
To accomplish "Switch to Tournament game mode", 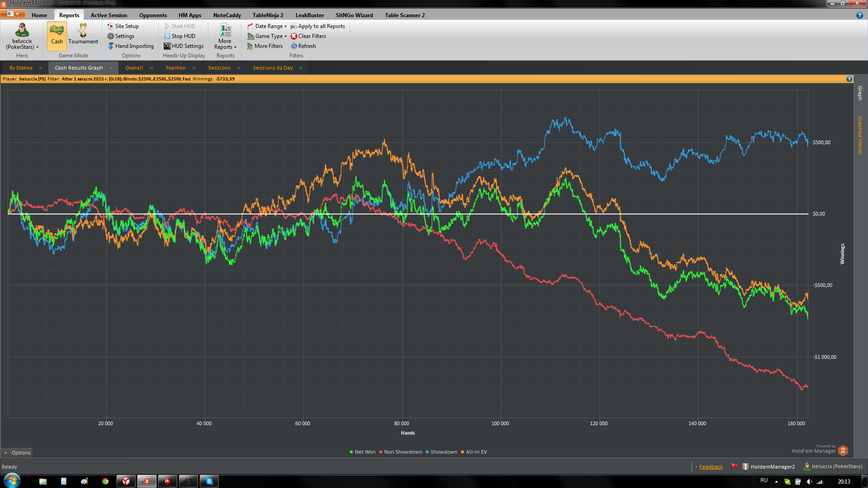I will tap(83, 34).
